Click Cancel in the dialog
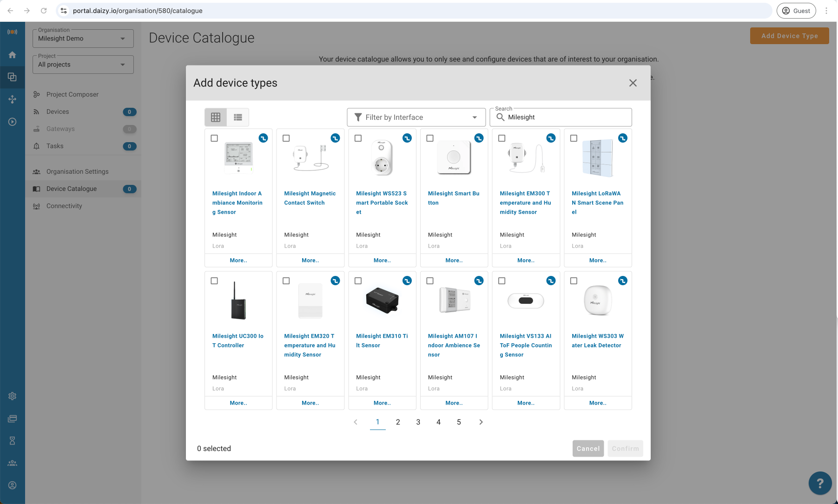The height and width of the screenshot is (504, 838). click(588, 448)
